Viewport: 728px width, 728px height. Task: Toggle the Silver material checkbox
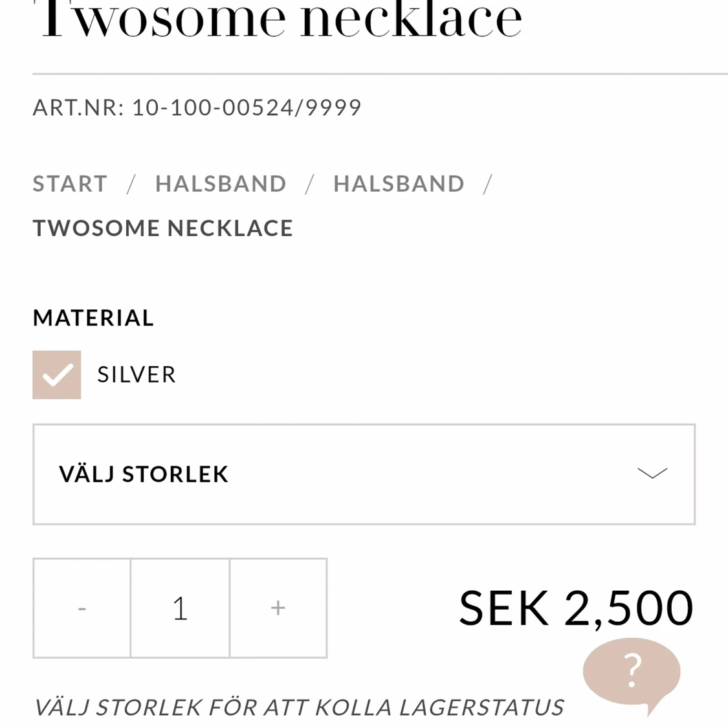coord(57,375)
